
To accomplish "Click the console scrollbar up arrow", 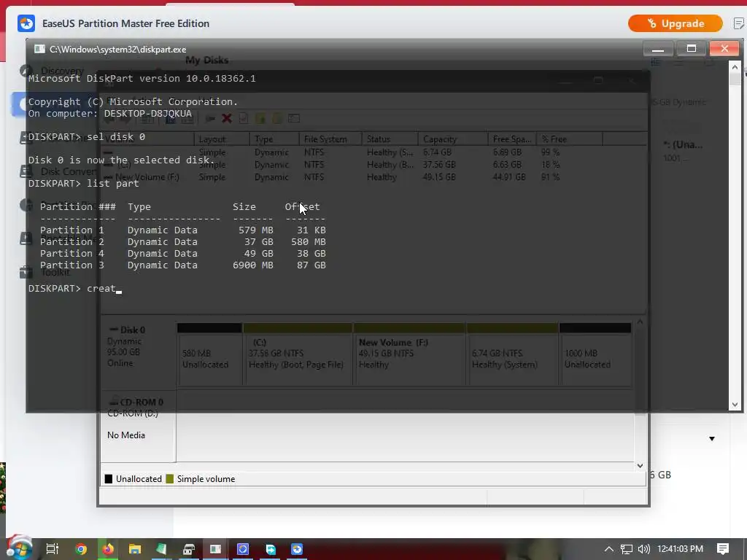I will pos(735,67).
